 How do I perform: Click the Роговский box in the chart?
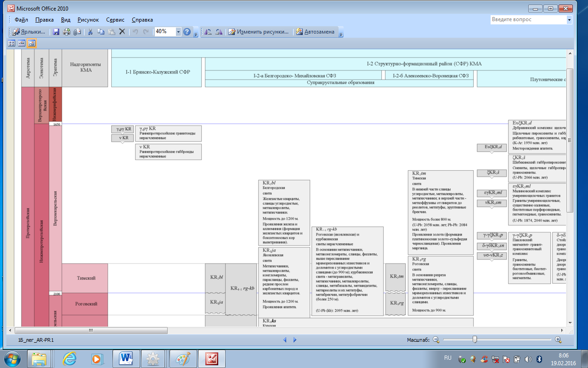tap(85, 304)
